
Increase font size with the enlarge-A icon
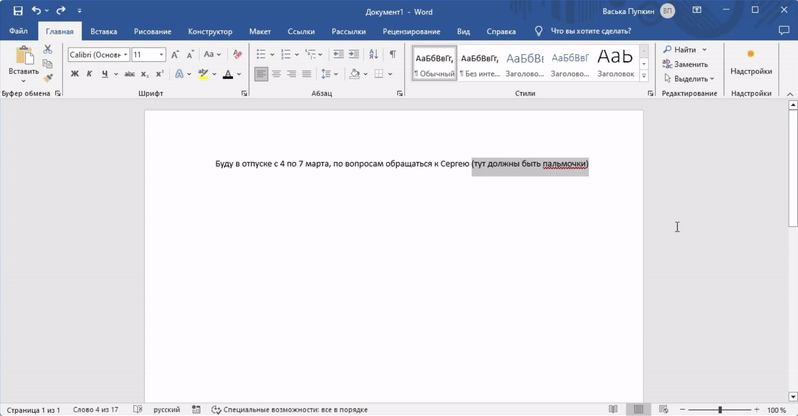176,55
